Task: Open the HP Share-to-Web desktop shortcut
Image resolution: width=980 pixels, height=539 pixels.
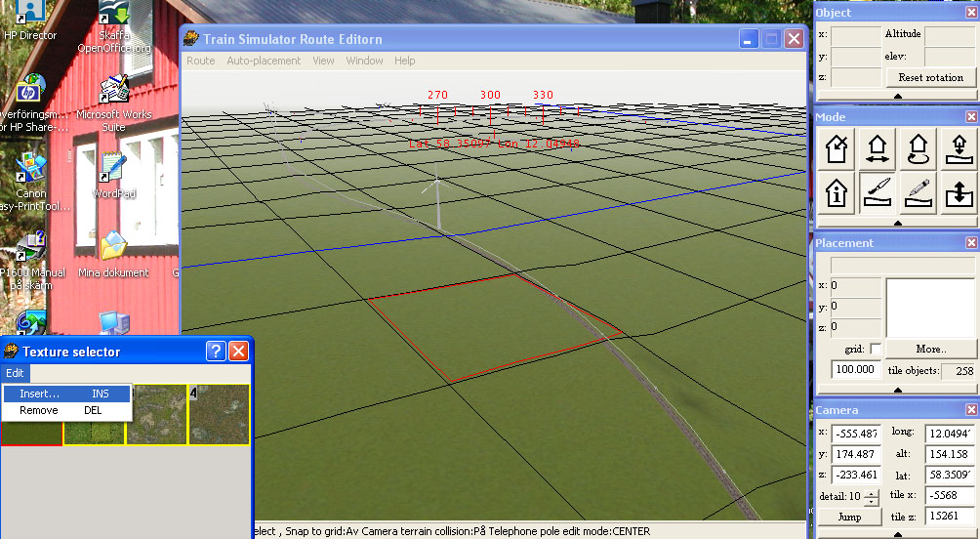Action: [x=31, y=104]
